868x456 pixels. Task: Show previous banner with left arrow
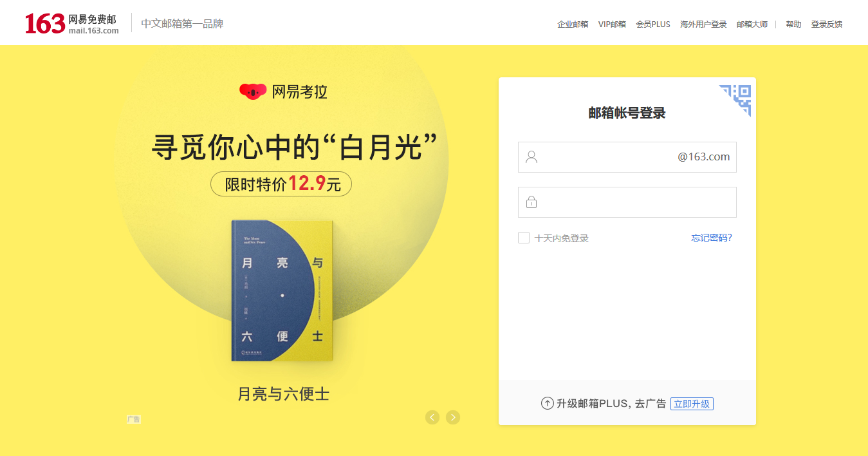tap(432, 417)
